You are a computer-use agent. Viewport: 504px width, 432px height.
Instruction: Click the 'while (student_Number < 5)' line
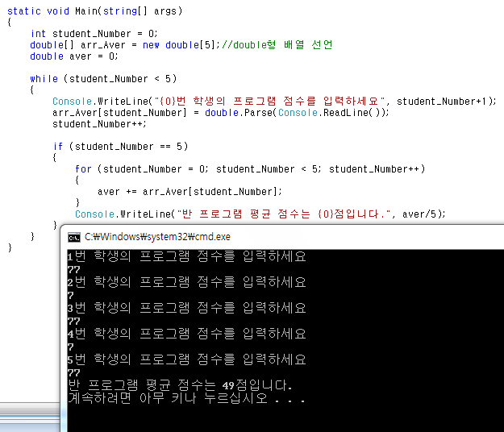pos(103,79)
